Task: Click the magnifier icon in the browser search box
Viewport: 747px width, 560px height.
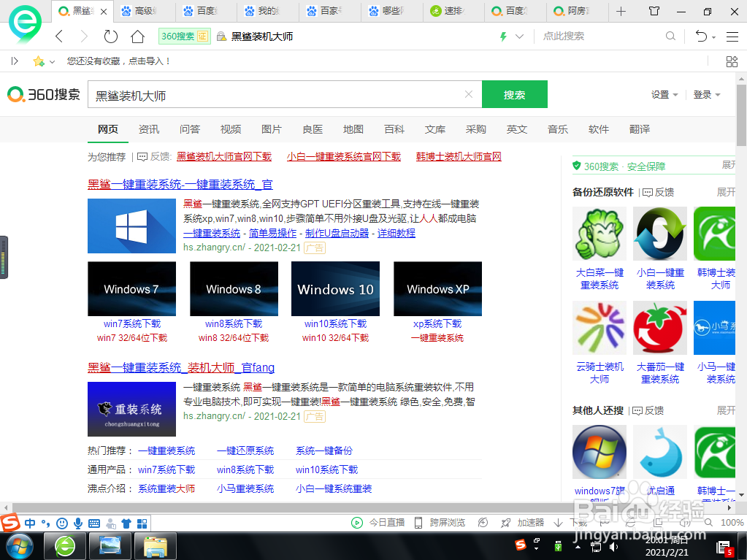Action: 670,37
